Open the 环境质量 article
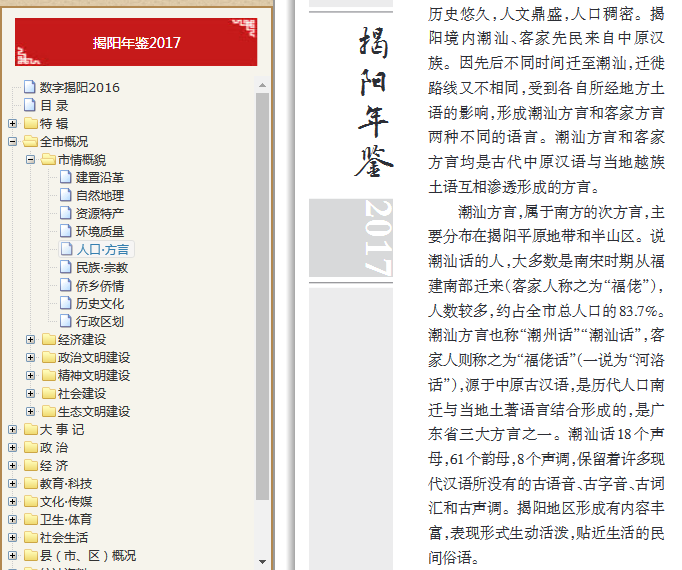 [100, 231]
